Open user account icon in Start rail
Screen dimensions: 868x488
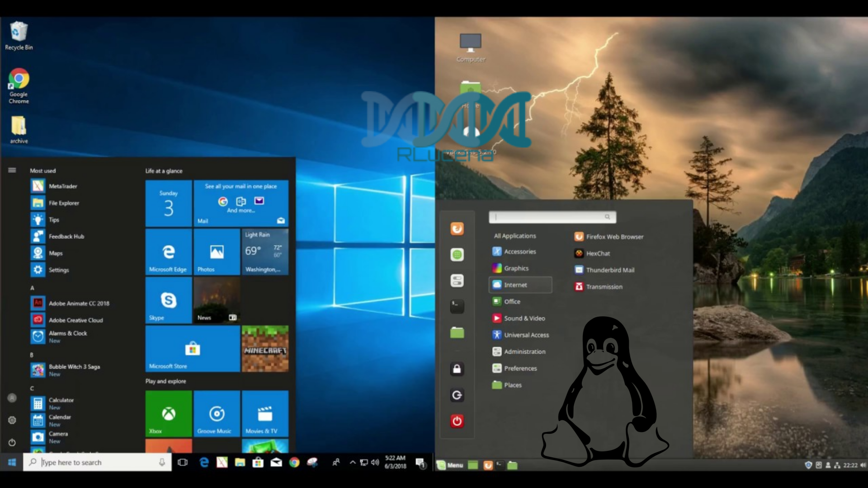(x=12, y=398)
